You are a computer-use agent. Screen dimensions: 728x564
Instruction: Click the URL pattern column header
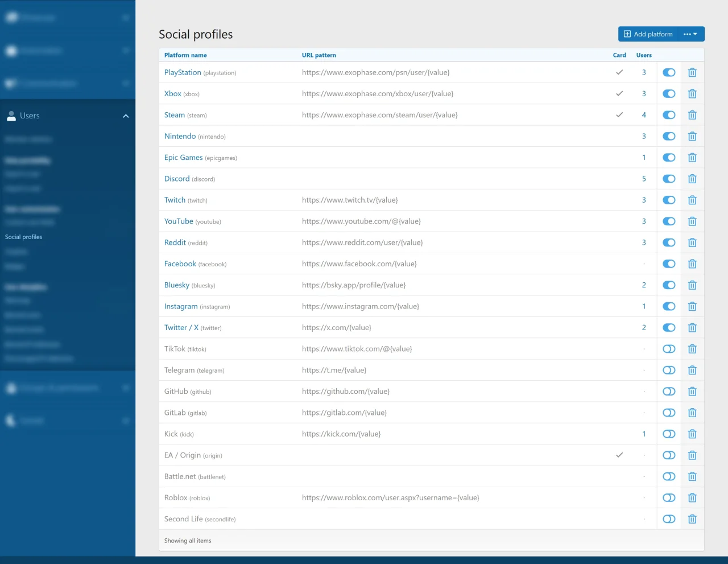click(319, 55)
